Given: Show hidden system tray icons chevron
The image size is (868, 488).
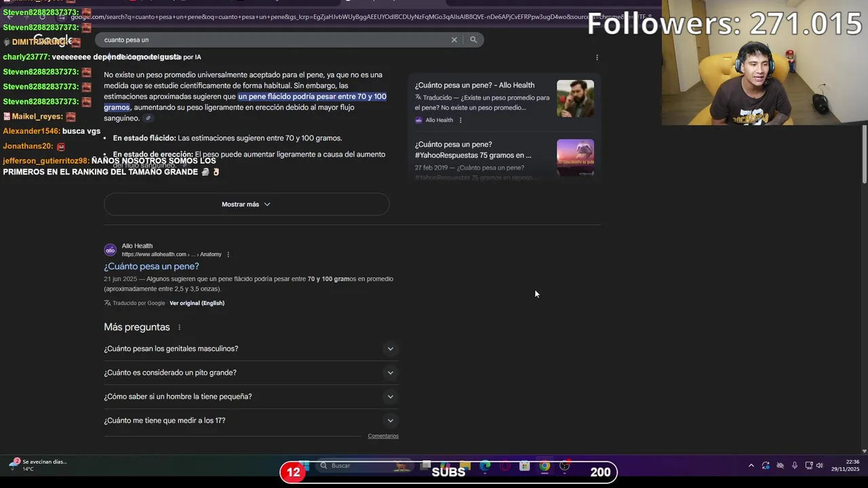Looking at the screenshot, I should click(x=751, y=466).
